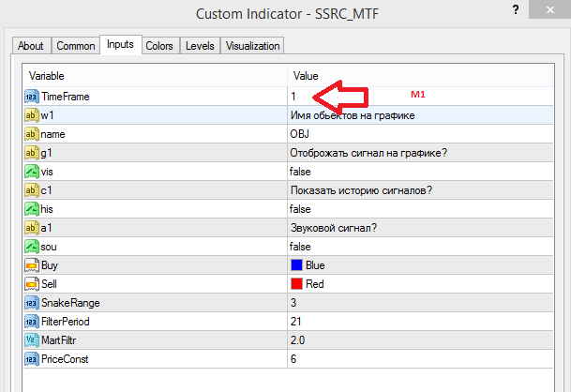The width and height of the screenshot is (571, 392).
Task: Open the Colors tab
Action: click(x=159, y=46)
